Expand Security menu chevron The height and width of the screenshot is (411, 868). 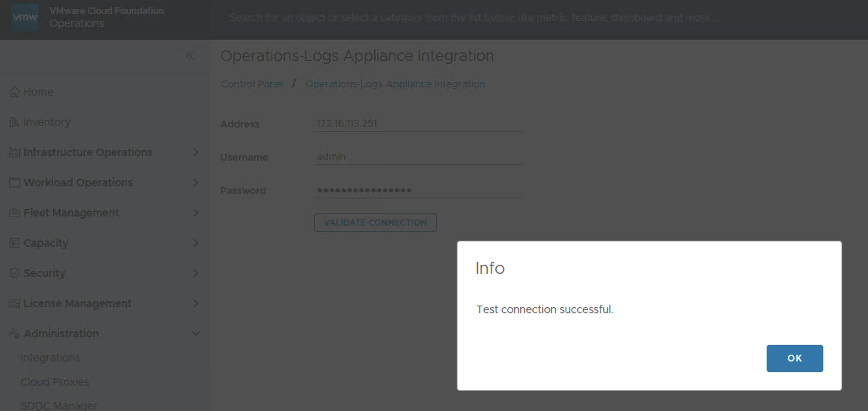(x=195, y=273)
